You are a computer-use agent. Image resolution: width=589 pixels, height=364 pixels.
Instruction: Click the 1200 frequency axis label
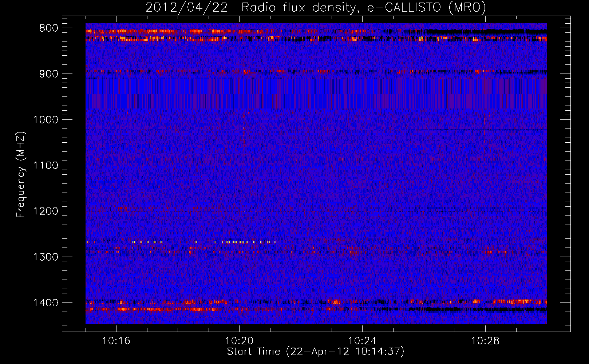pos(46,211)
